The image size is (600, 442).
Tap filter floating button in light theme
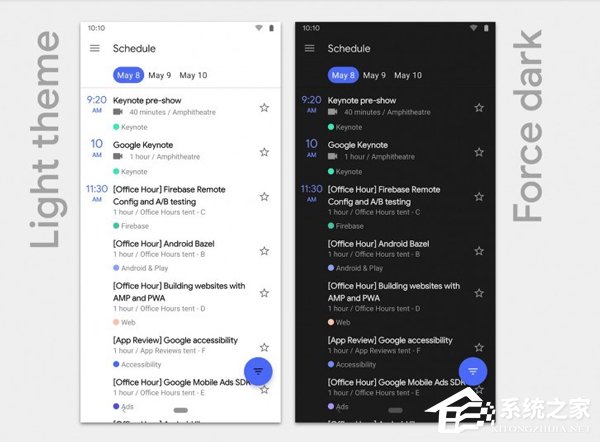[258, 371]
